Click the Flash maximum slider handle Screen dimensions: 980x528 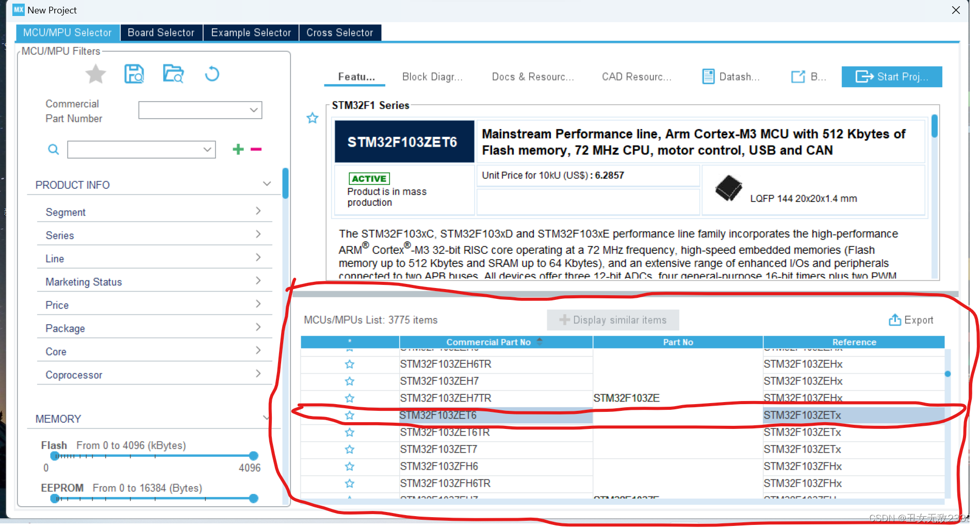click(253, 456)
